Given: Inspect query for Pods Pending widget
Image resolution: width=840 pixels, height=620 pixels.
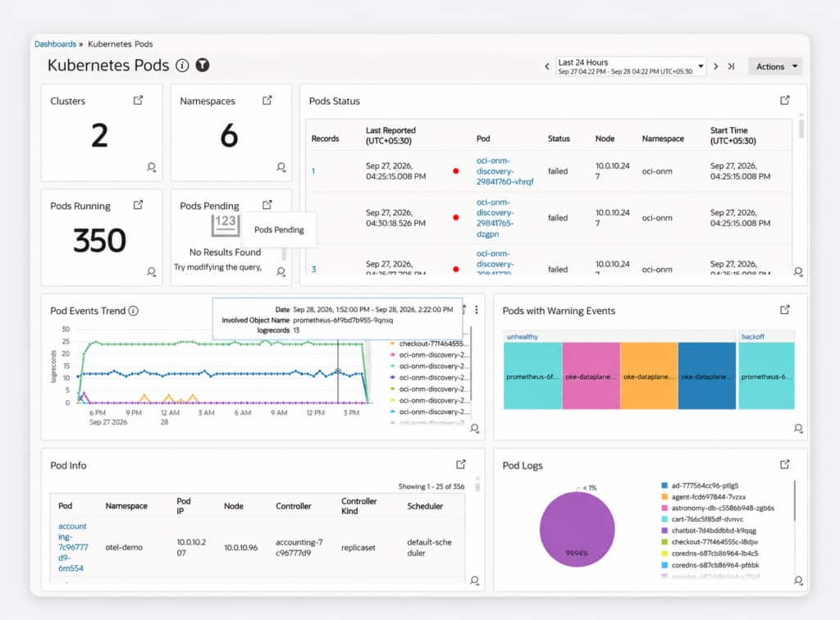Looking at the screenshot, I should pos(281,272).
